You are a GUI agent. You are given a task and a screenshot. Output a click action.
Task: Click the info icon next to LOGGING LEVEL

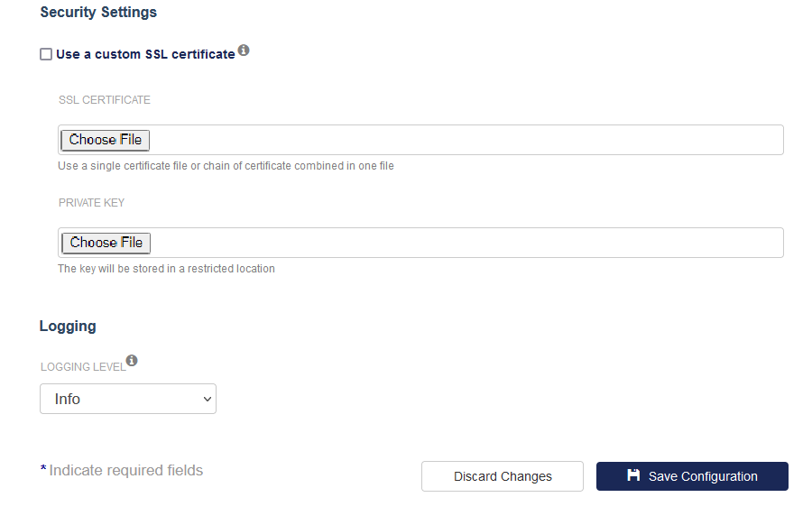[x=132, y=360]
